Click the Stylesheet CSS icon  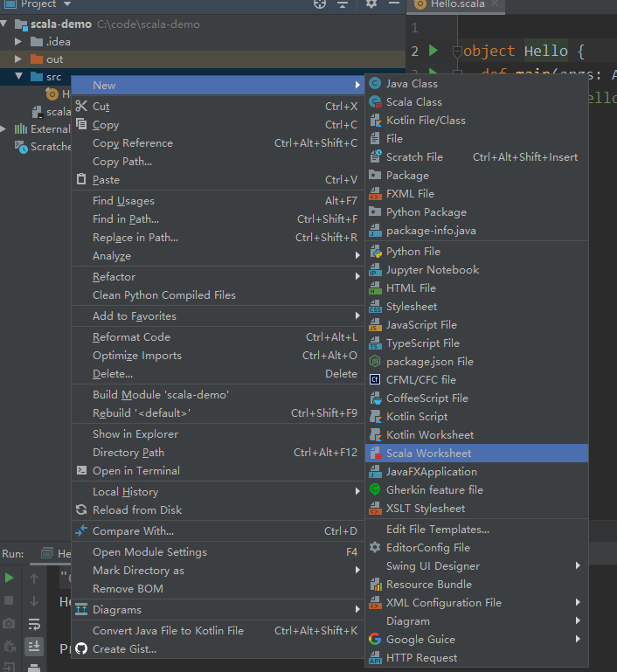pos(375,307)
